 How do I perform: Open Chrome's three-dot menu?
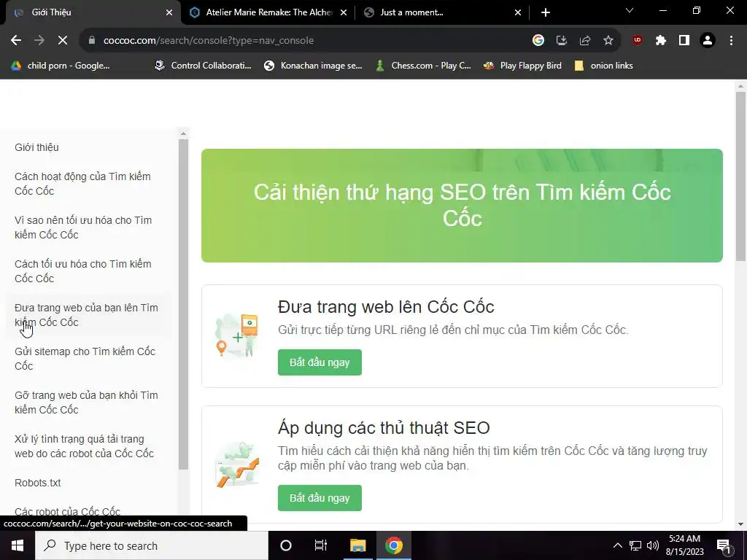[x=731, y=41]
